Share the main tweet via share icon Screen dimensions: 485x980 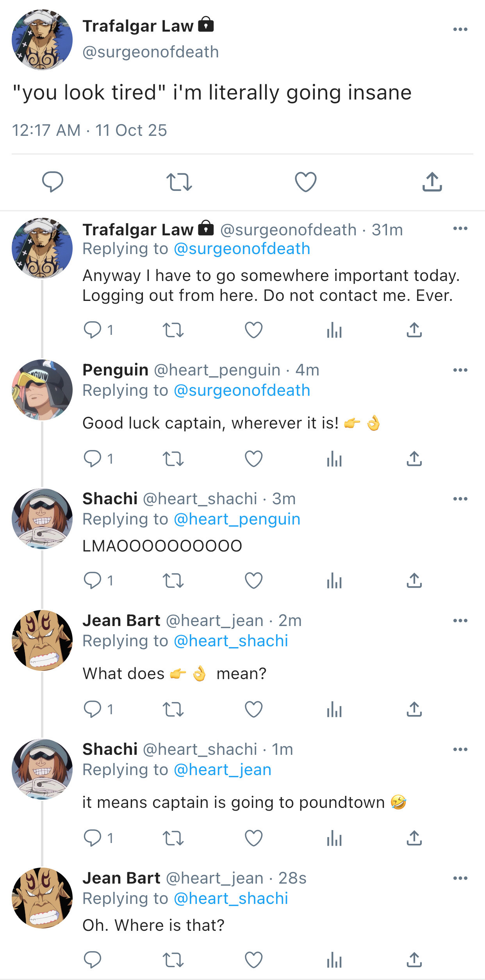coord(432,182)
